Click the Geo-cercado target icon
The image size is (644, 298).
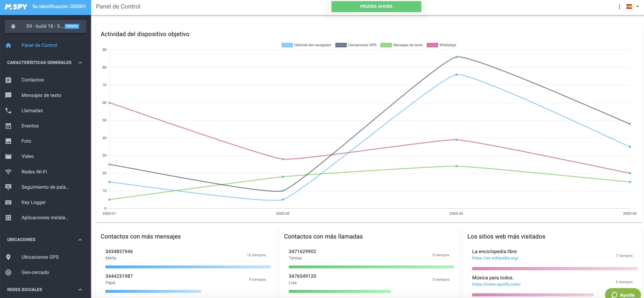tap(8, 272)
